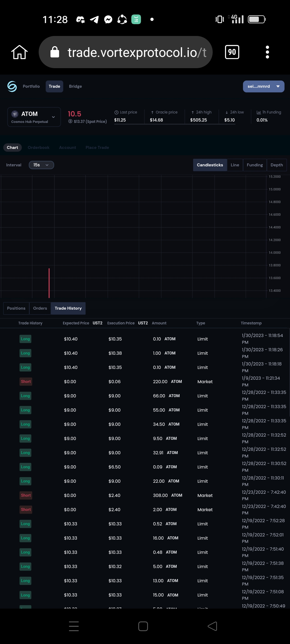Tap the browser URL address bar

click(x=126, y=52)
